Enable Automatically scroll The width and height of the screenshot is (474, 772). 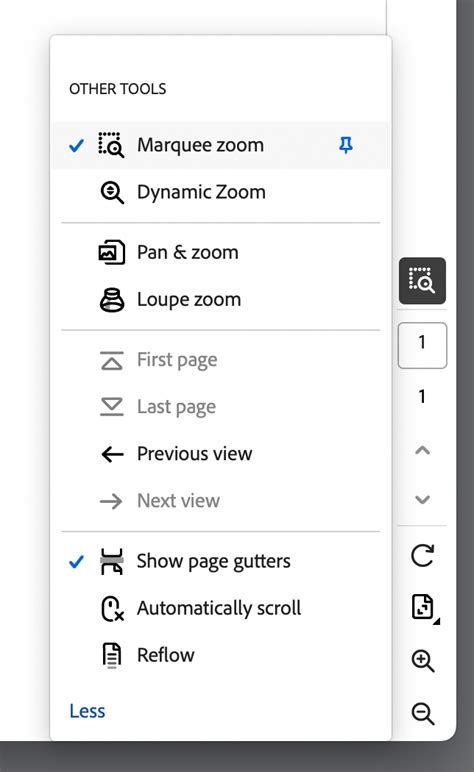pyautogui.click(x=221, y=608)
